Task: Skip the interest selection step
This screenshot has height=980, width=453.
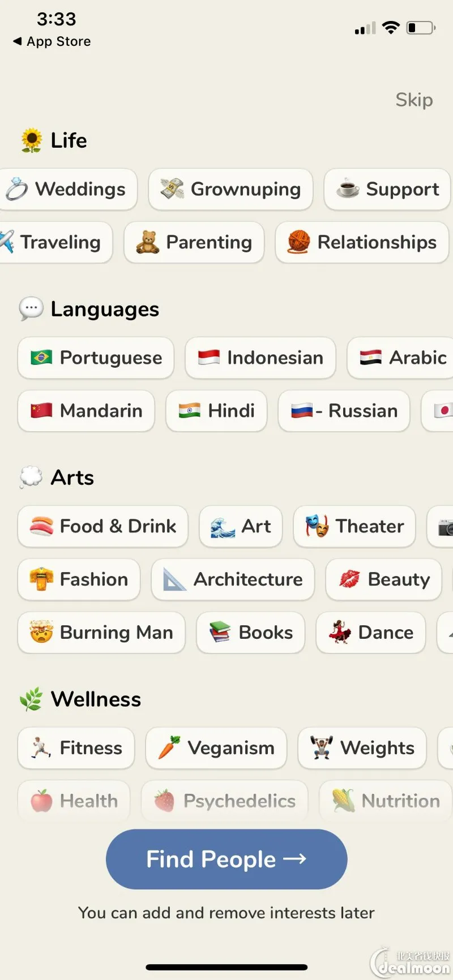Action: tap(414, 100)
